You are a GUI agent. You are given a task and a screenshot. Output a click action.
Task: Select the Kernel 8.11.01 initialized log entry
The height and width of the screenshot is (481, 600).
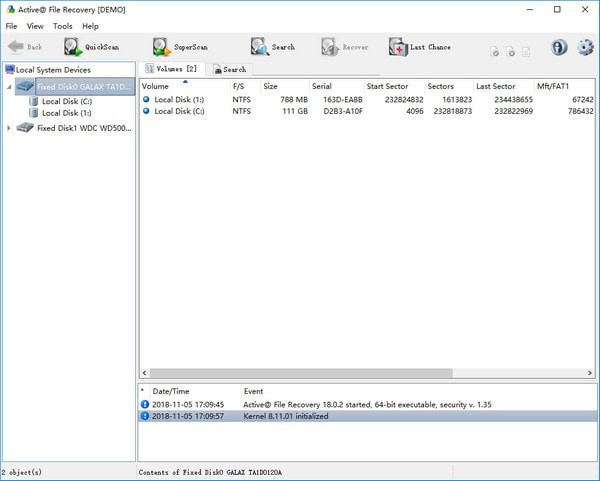[x=285, y=416]
